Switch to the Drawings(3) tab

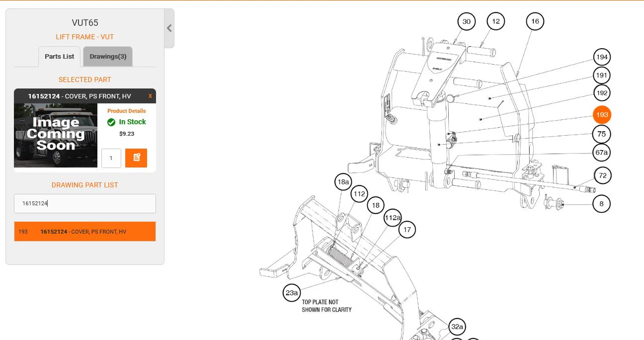(x=108, y=57)
